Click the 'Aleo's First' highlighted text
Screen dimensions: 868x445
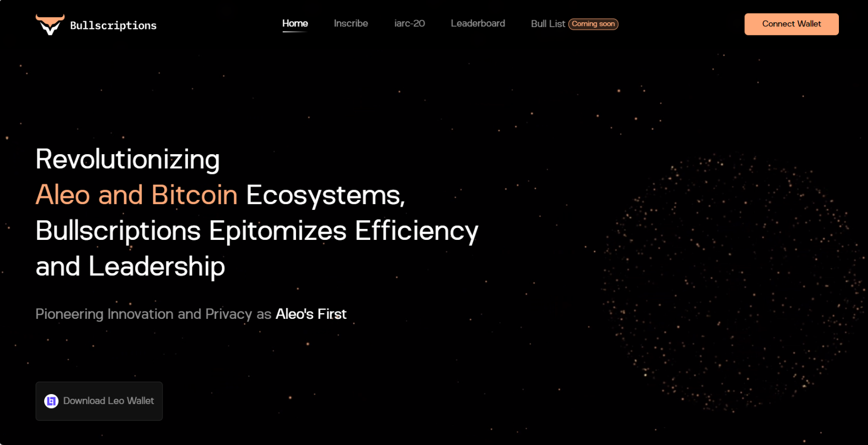(x=311, y=314)
